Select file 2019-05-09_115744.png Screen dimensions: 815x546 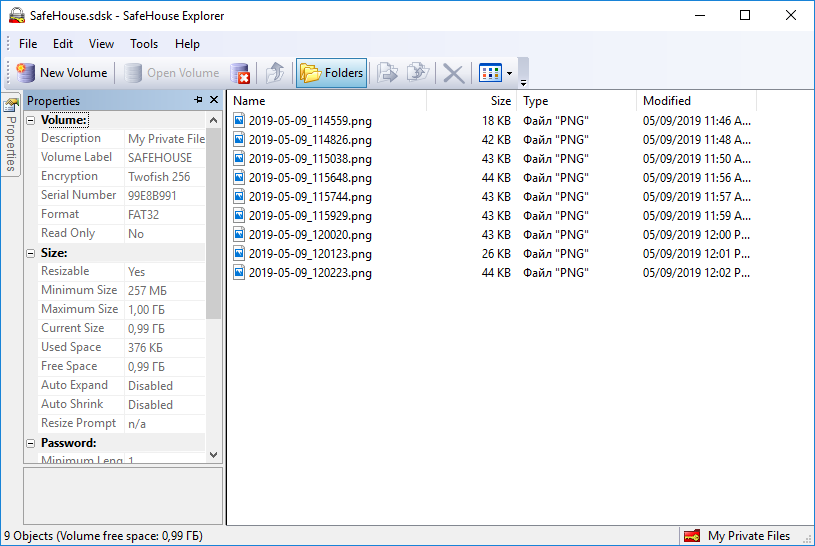click(310, 197)
